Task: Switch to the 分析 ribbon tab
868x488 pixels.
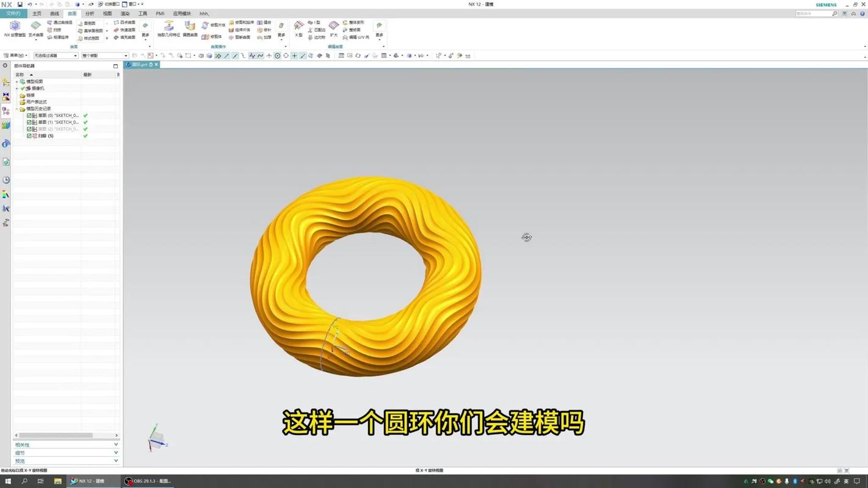Action: coord(90,13)
